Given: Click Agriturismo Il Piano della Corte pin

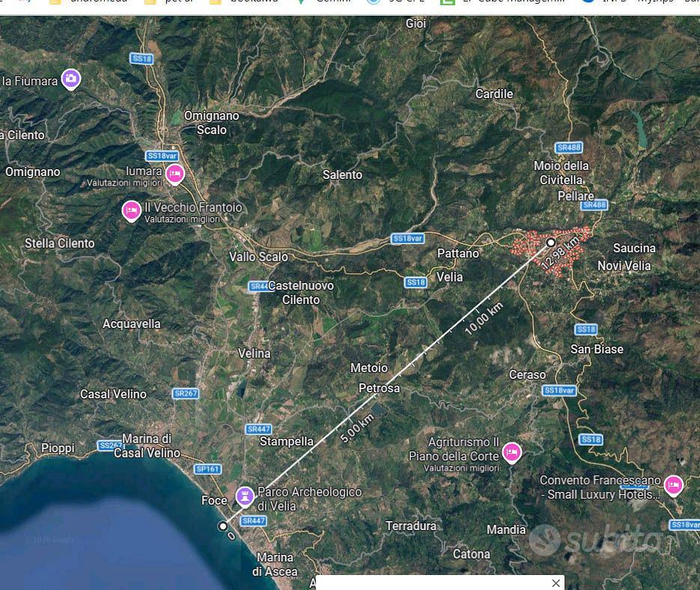Looking at the screenshot, I should 511,452.
